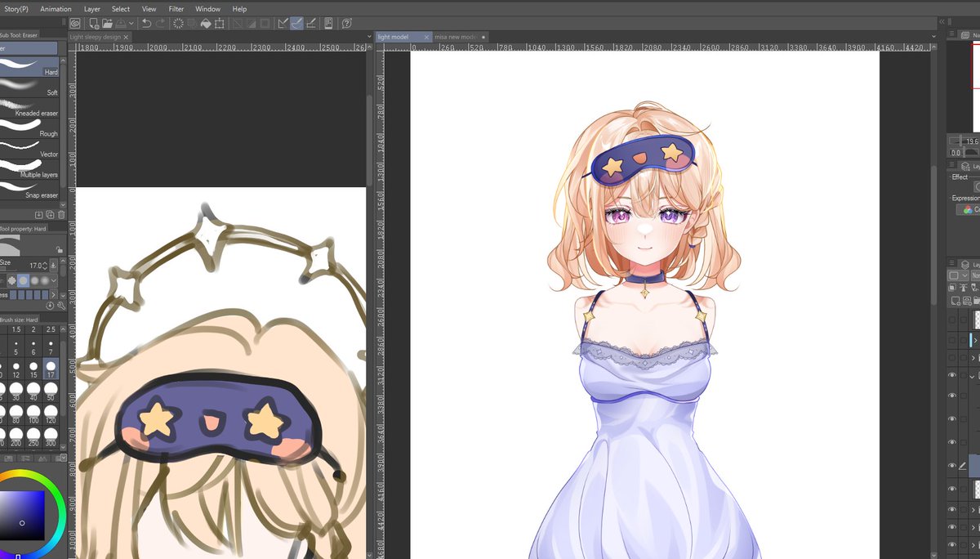Toggle Snap to Grid

(x=310, y=24)
